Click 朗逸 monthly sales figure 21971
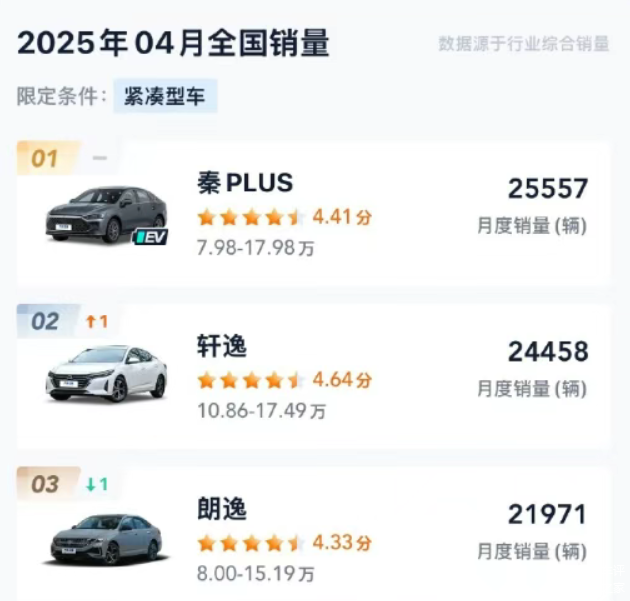 [547, 515]
